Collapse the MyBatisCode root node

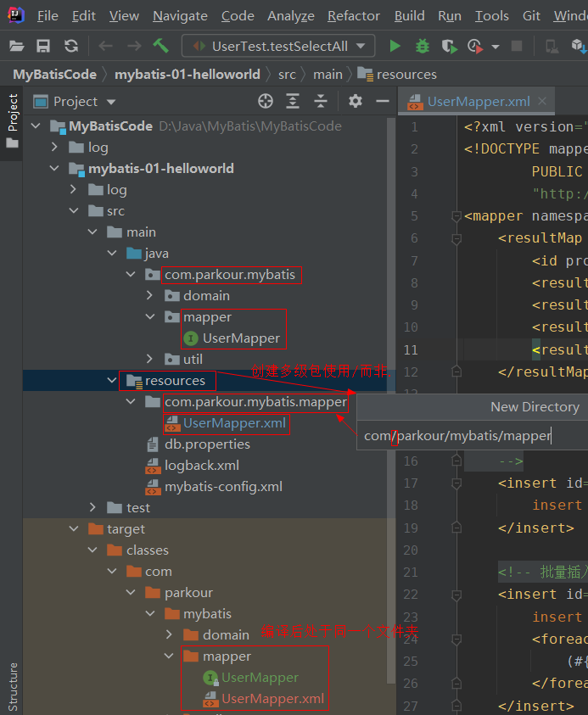(36, 126)
